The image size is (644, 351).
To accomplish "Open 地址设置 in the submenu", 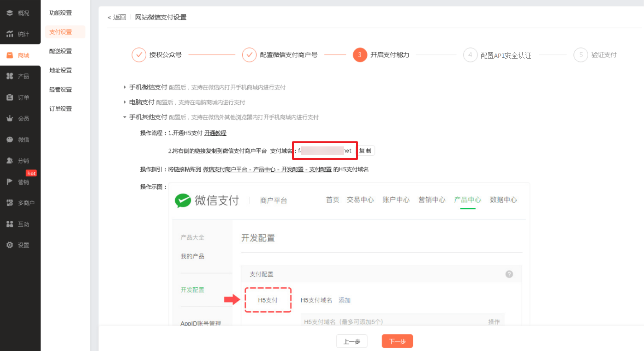I will point(60,70).
